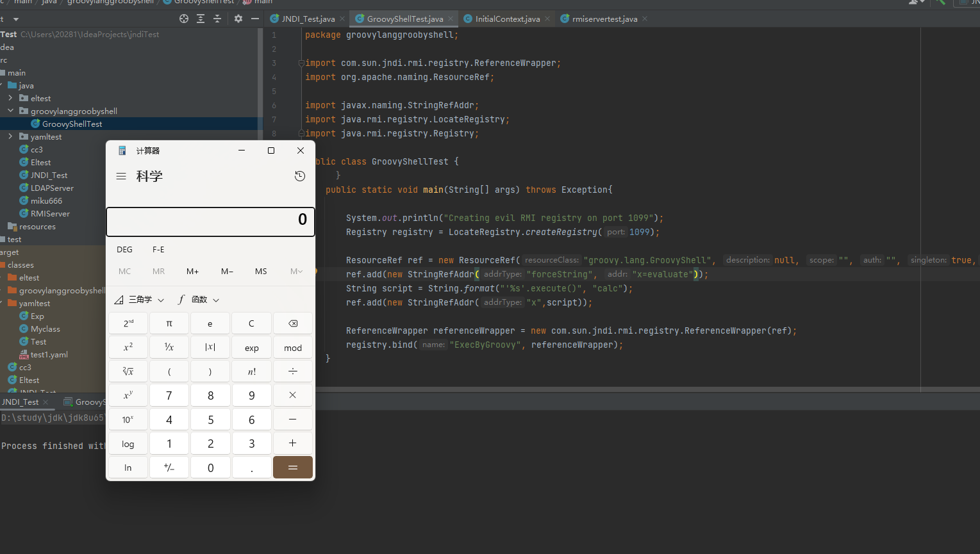Image resolution: width=980 pixels, height=554 pixels.
Task: Open the resources folder in tree
Action: (x=37, y=226)
